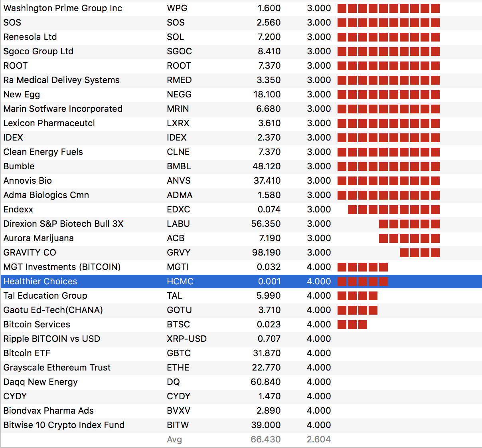482x448 pixels.
Task: Click the New Egg price 18.100
Action: 267,95
